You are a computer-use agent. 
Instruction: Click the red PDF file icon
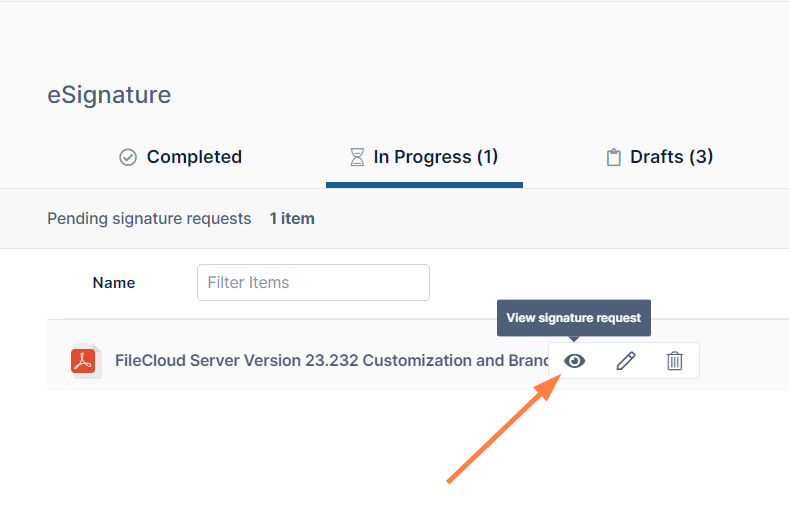click(x=83, y=361)
